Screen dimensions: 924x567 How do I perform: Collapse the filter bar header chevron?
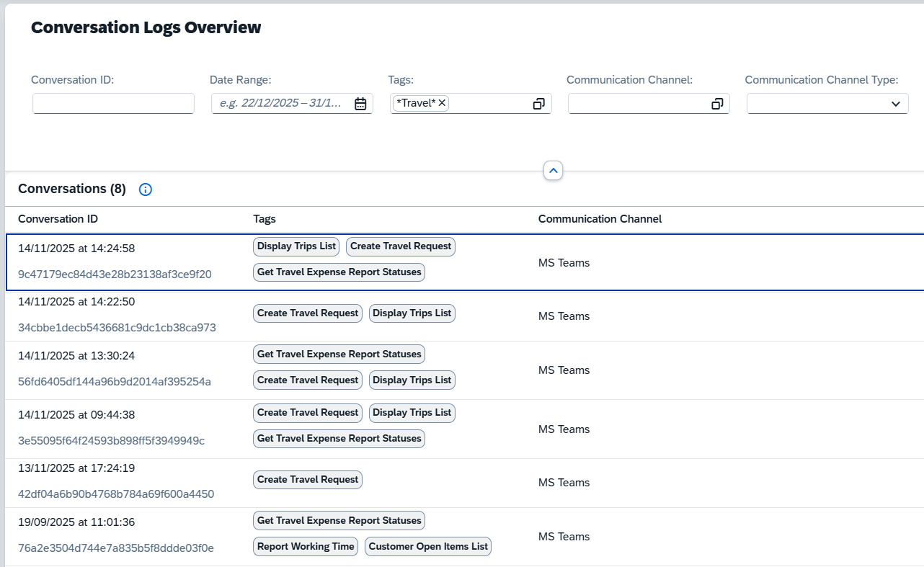click(x=553, y=171)
